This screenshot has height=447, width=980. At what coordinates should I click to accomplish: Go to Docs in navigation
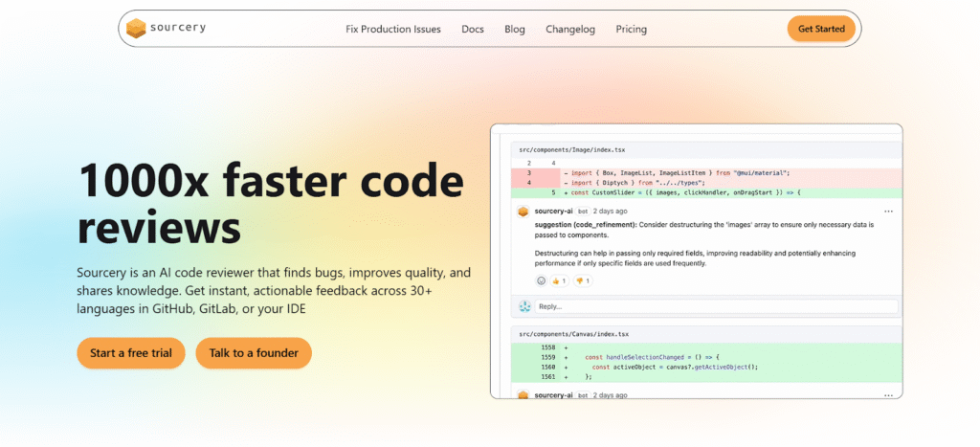click(x=473, y=29)
